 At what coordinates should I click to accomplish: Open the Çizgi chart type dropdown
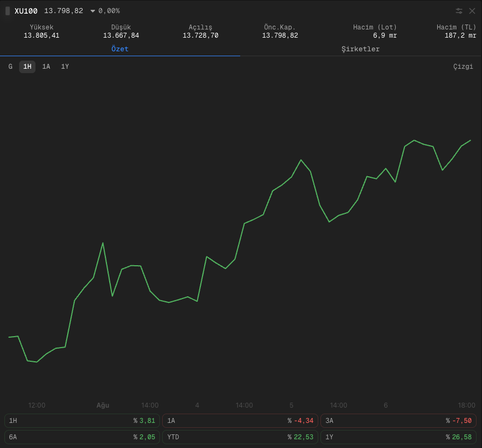[x=463, y=67]
